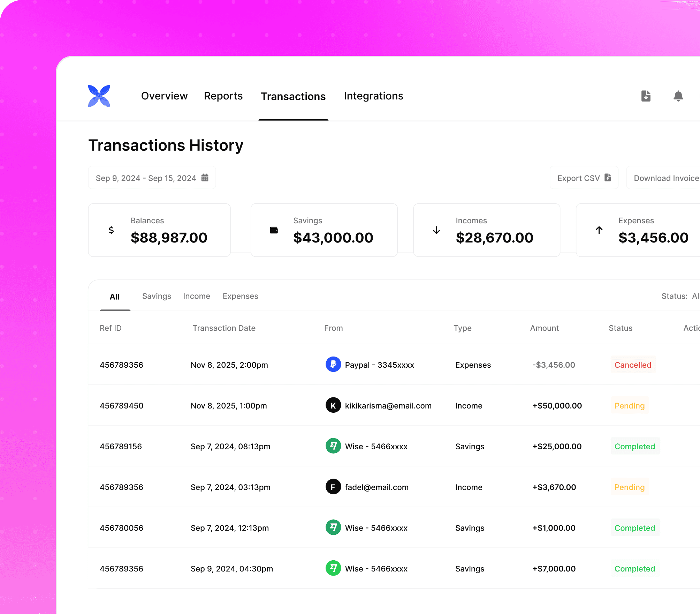Open notifications bell icon
The height and width of the screenshot is (614, 700).
coord(678,96)
